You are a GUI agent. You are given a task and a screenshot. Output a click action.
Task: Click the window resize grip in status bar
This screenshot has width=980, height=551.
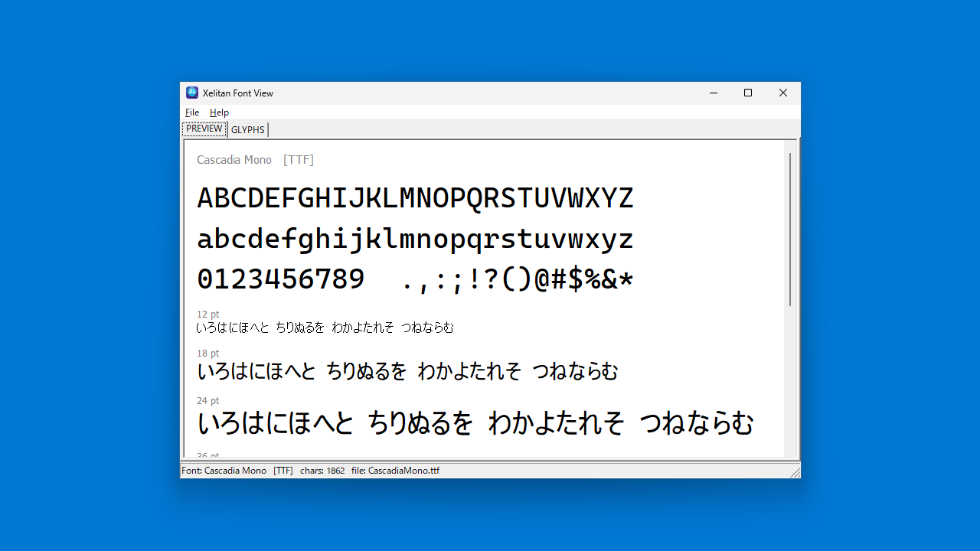(795, 472)
